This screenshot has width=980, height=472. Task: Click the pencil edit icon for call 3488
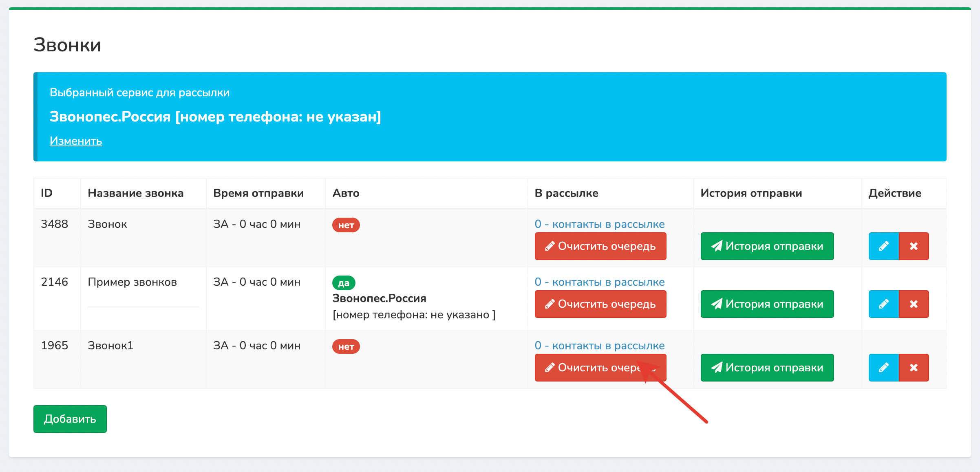point(883,246)
